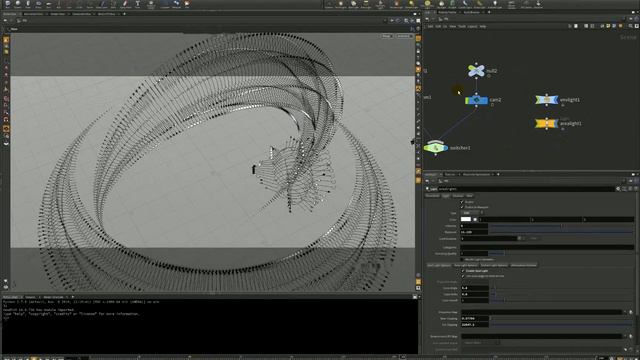Select the Font shelf tool
640x360 pixels.
[137, 4]
